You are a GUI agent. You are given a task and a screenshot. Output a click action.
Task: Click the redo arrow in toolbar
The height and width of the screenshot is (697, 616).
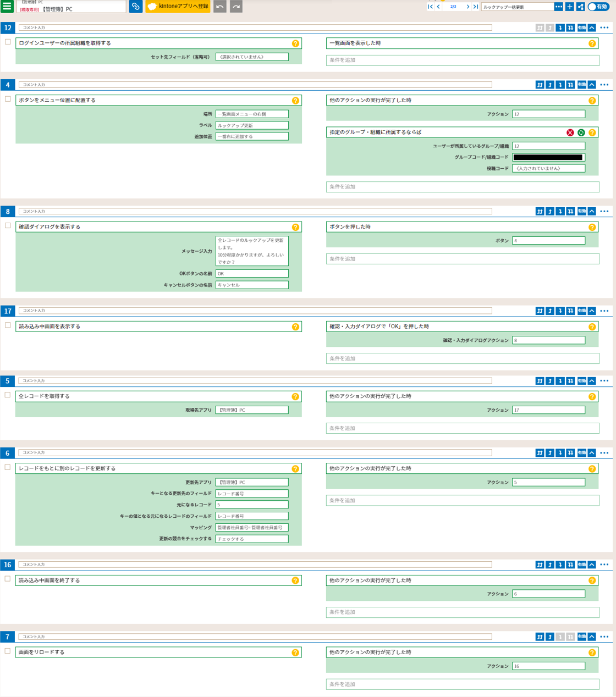236,7
